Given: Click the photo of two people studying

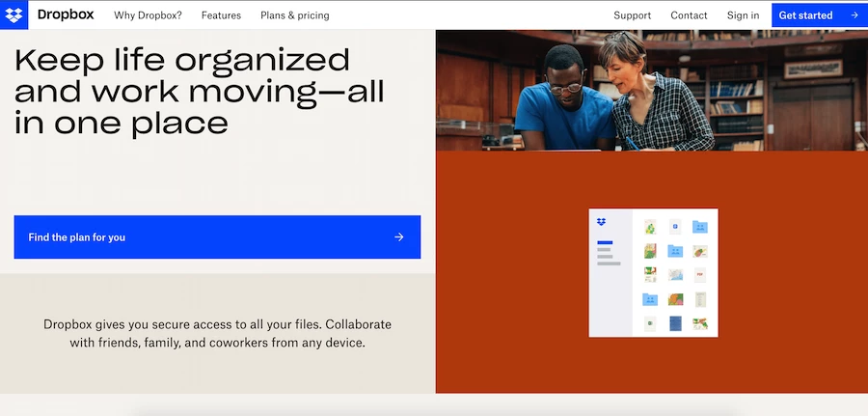Looking at the screenshot, I should click(x=652, y=91).
